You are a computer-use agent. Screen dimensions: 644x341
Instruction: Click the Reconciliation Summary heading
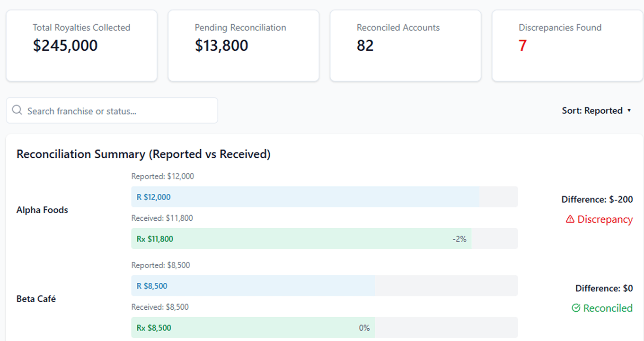(143, 154)
